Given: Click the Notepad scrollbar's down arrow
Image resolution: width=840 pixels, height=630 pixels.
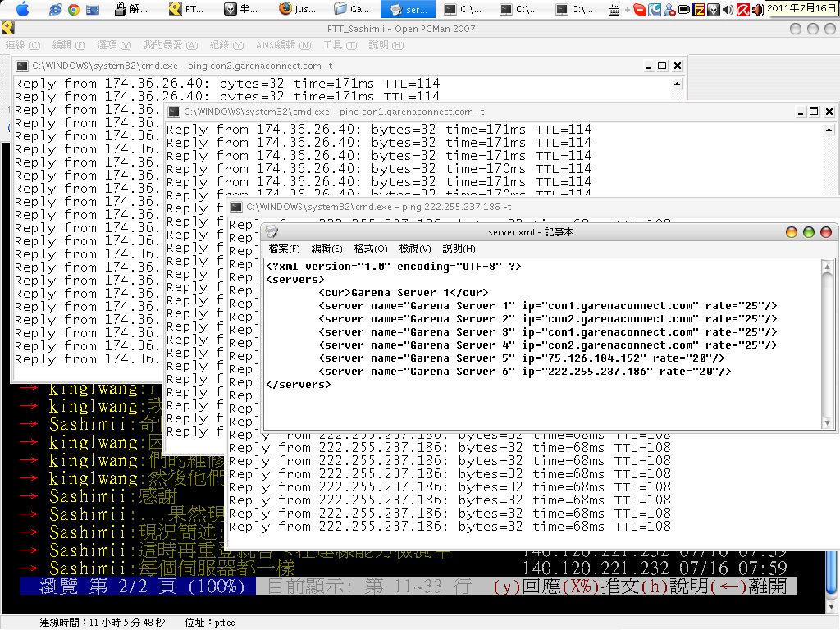Looking at the screenshot, I should click(827, 422).
